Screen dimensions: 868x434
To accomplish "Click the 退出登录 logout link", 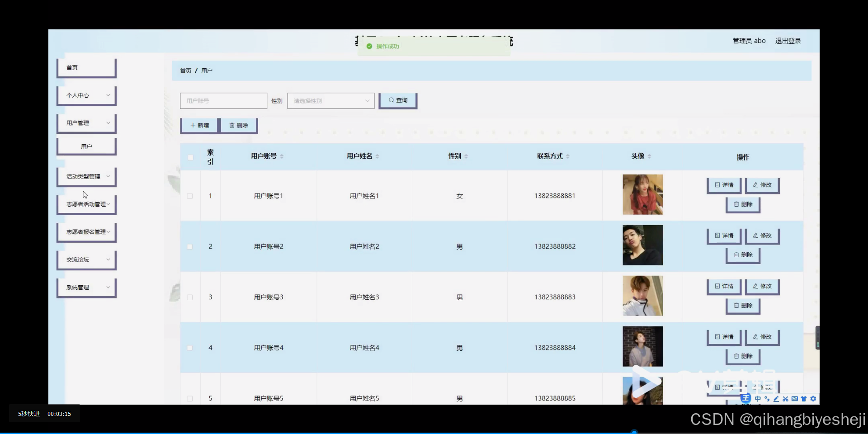I will click(788, 40).
